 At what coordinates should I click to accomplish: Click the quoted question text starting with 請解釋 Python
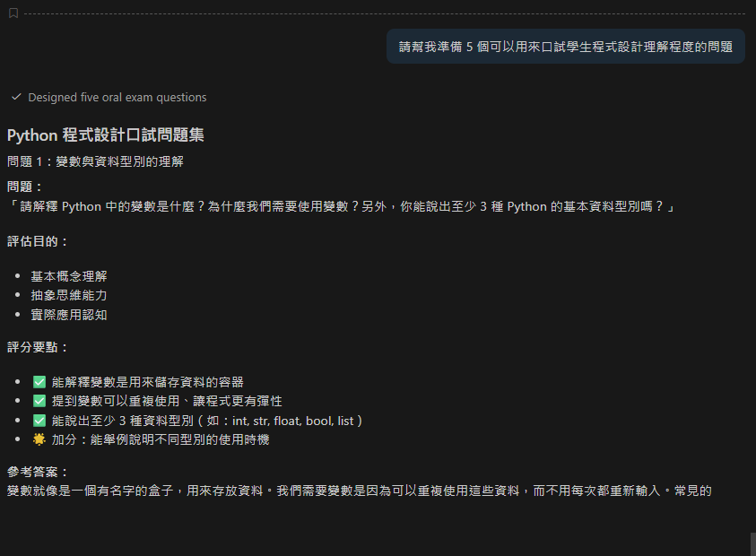pos(341,206)
